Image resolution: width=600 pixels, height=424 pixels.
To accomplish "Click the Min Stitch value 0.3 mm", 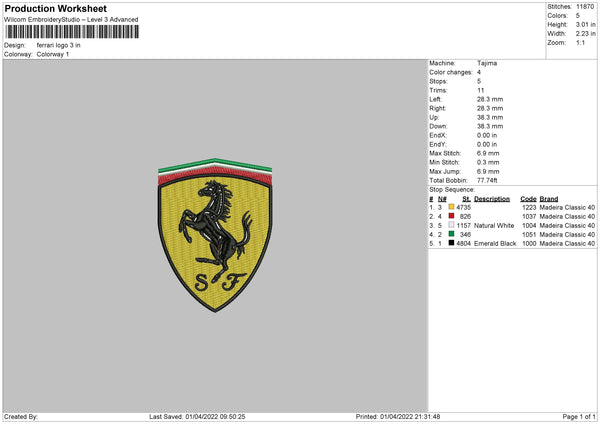I will point(488,162).
